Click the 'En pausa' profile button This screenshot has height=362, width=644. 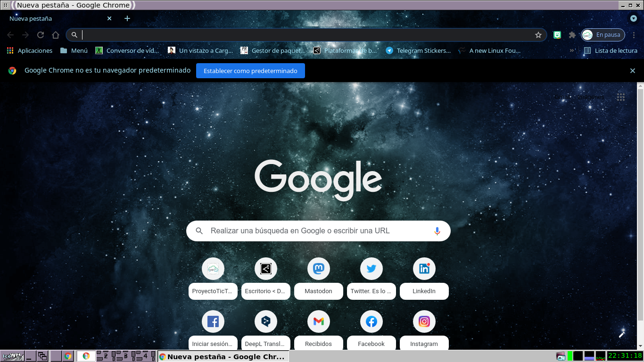[603, 35]
